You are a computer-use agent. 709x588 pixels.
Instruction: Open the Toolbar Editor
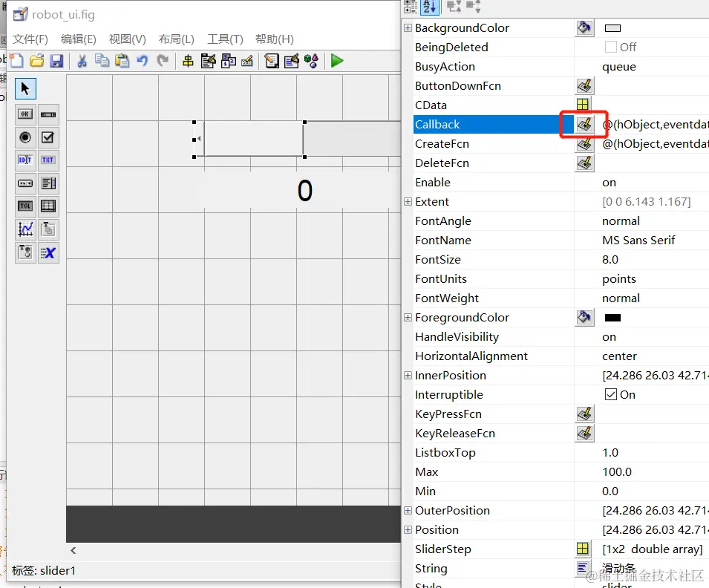point(247,61)
